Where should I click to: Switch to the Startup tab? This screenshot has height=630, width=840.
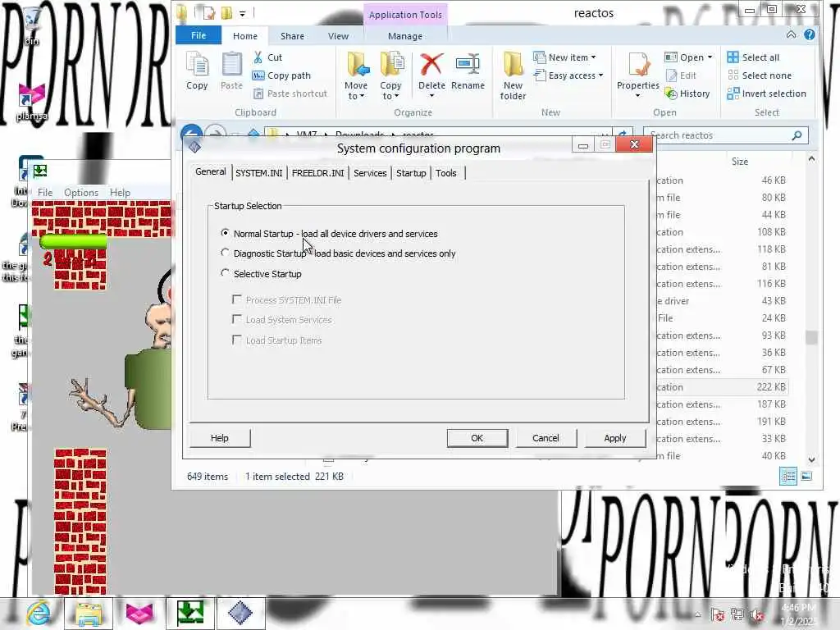411,173
